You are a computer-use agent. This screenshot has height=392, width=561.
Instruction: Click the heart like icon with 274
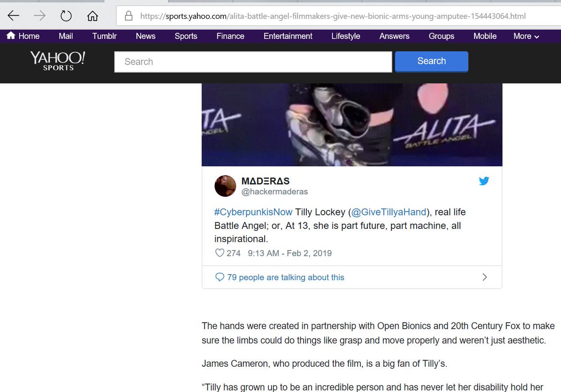(219, 253)
